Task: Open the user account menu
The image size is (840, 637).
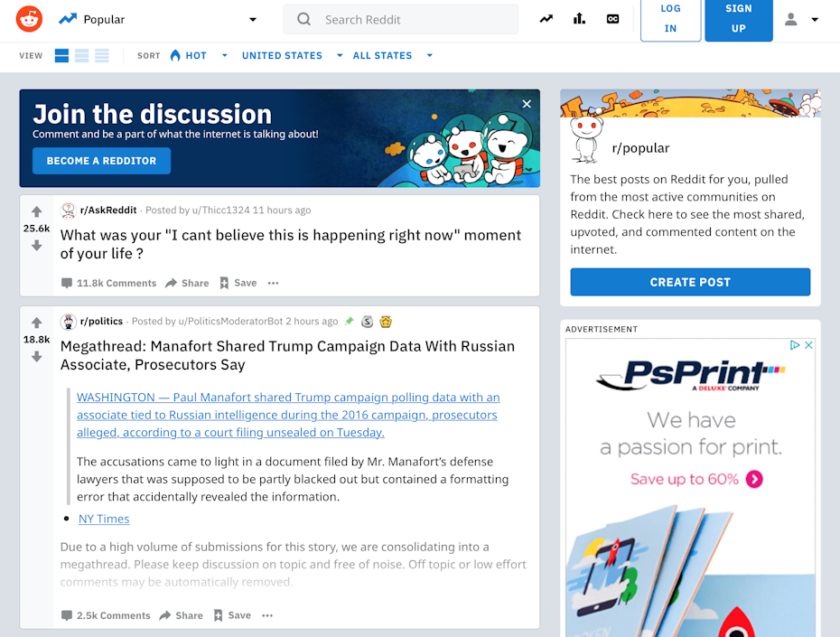Action: click(x=801, y=20)
